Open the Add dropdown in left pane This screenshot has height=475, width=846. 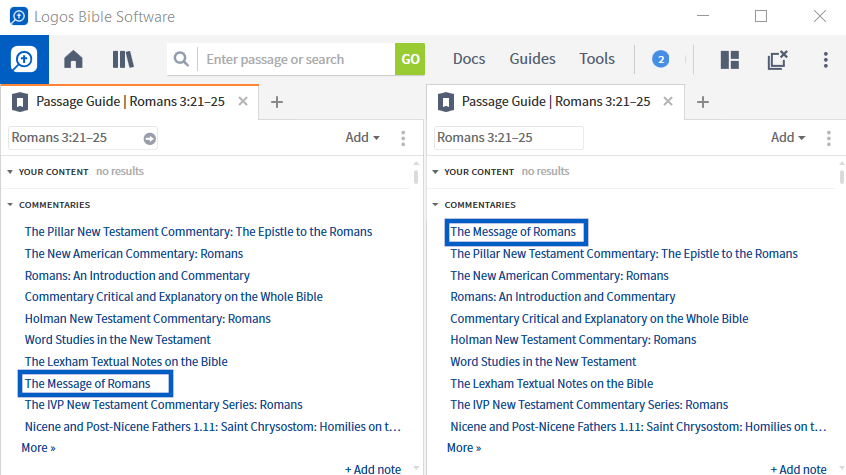click(x=363, y=138)
